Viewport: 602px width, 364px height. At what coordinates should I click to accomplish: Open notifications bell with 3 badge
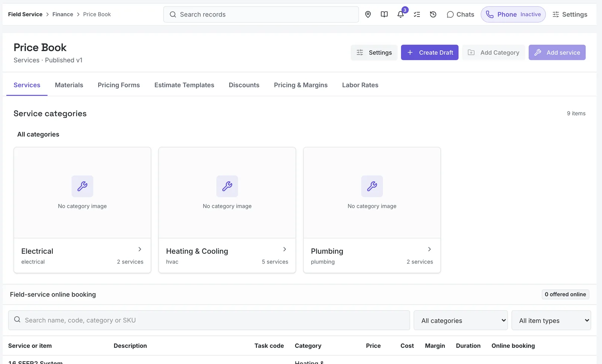(x=401, y=14)
